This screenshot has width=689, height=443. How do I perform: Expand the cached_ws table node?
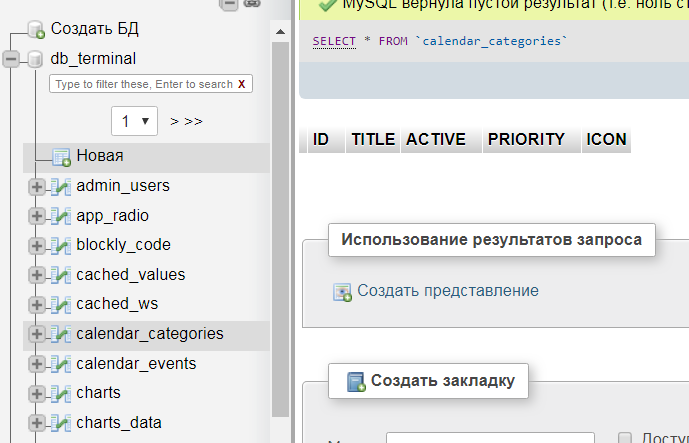click(37, 305)
